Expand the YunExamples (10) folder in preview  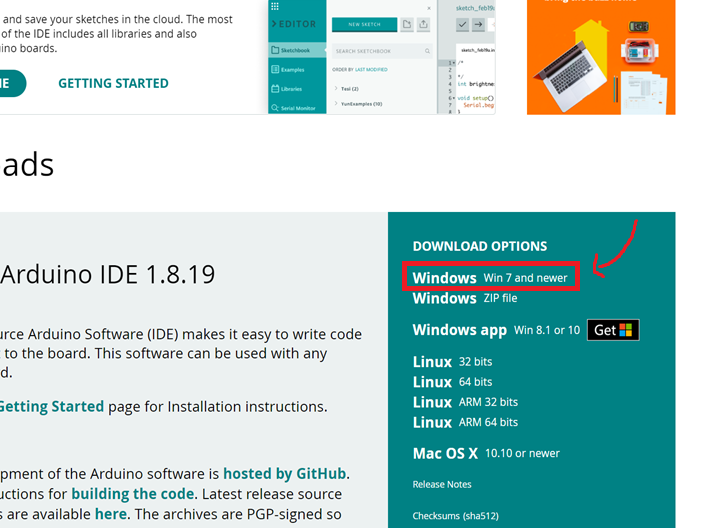tap(358, 104)
